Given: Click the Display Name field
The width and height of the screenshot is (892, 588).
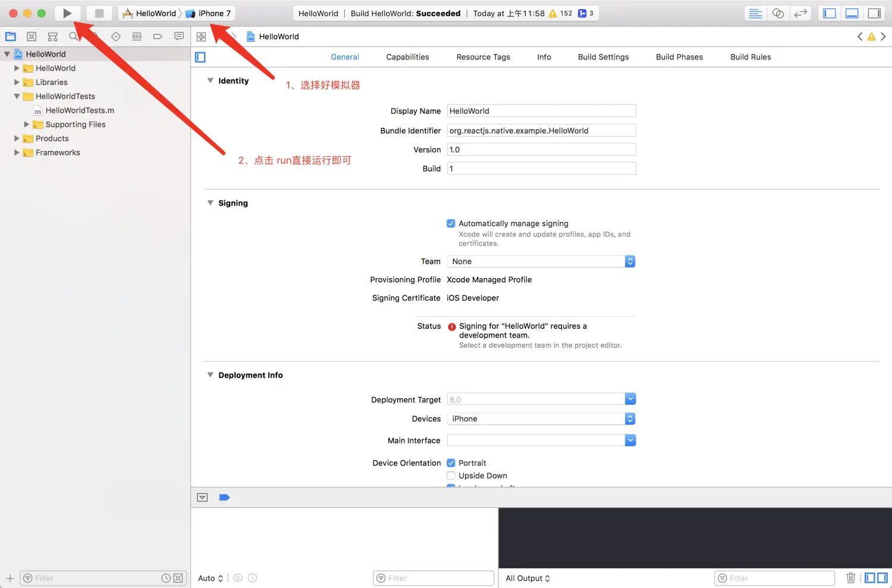Looking at the screenshot, I should (x=541, y=111).
